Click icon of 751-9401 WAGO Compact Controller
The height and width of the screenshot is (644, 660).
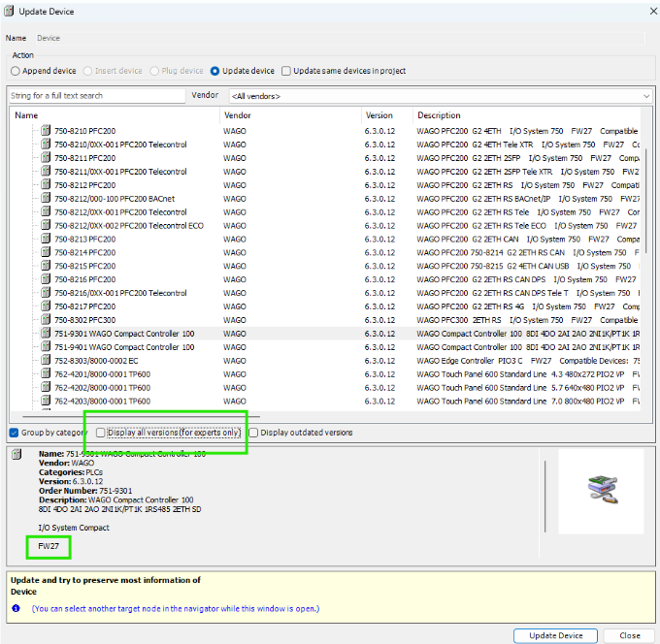[x=46, y=346]
